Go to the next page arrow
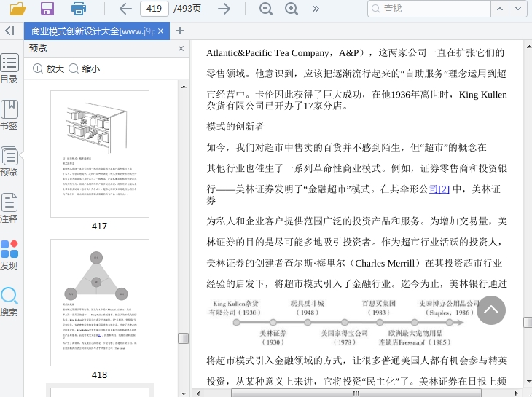 224,9
